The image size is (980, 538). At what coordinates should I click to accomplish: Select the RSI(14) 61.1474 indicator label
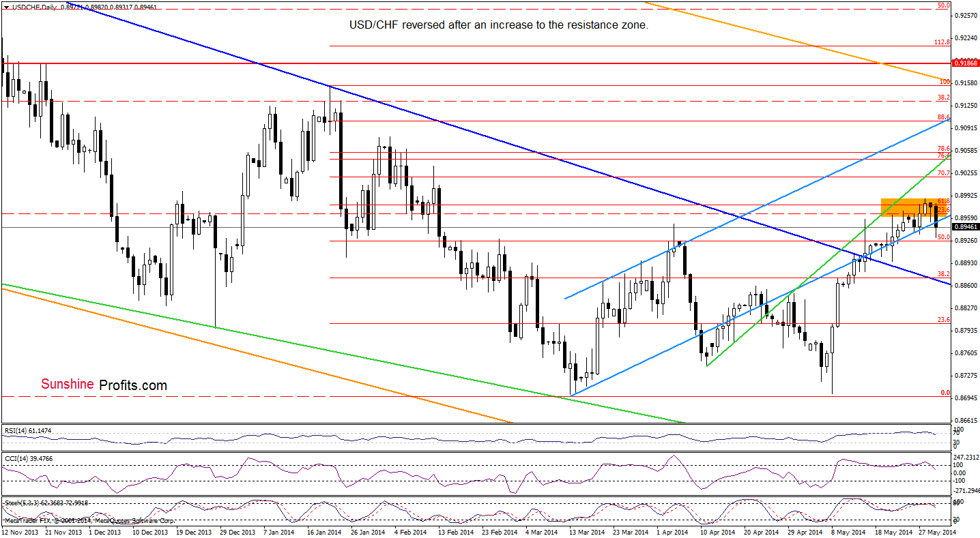[27, 430]
